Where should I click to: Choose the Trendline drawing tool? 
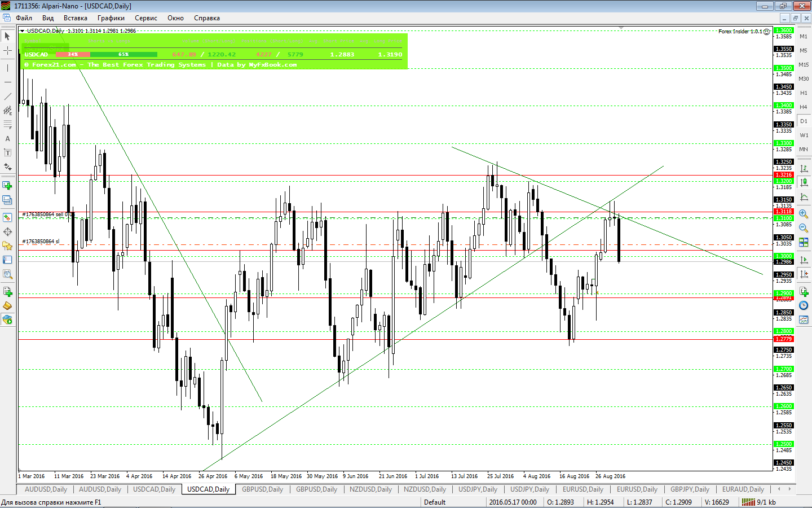7,96
